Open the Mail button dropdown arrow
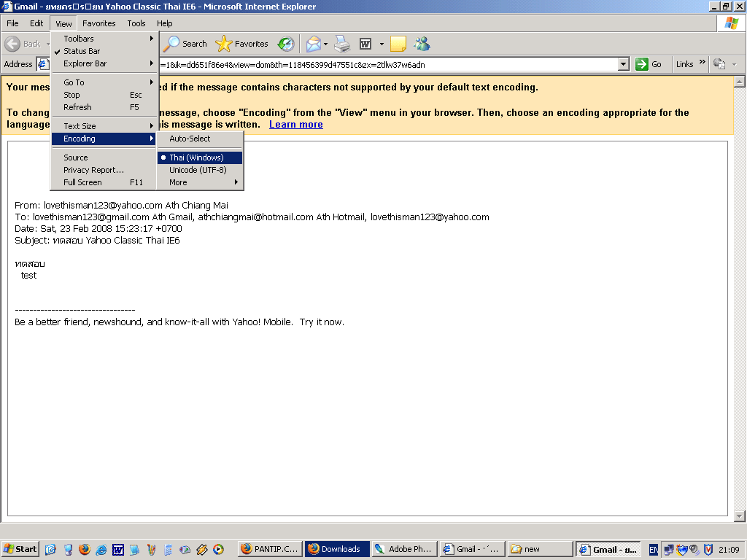Screen dimensions: 747x560 point(326,44)
